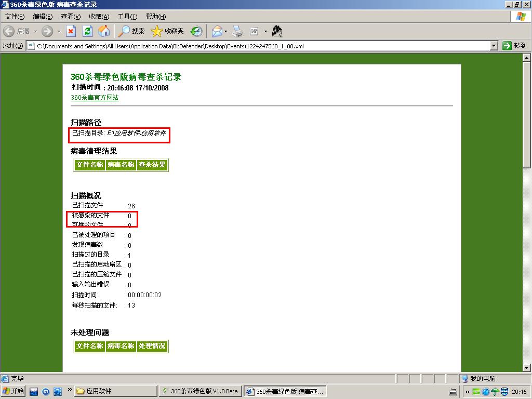The width and height of the screenshot is (532, 399).
Task: Click the 病毒名称 header in 未处理问题 table
Action: 121,345
